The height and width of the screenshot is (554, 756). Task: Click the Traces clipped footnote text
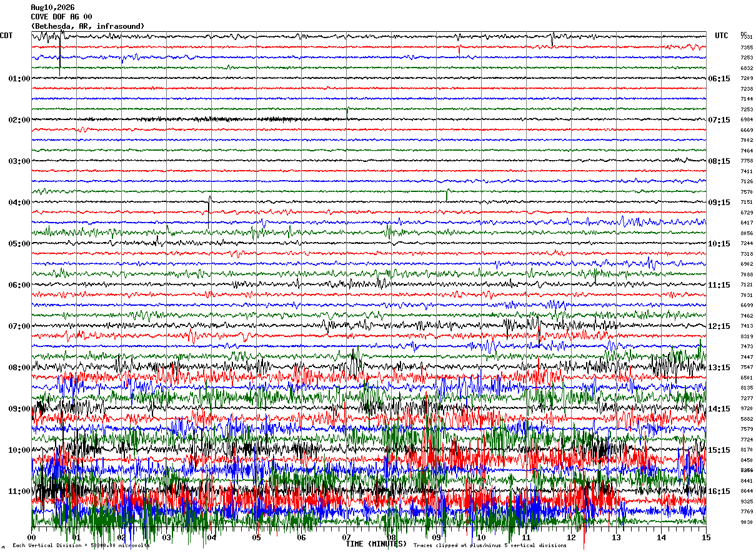pyautogui.click(x=490, y=546)
